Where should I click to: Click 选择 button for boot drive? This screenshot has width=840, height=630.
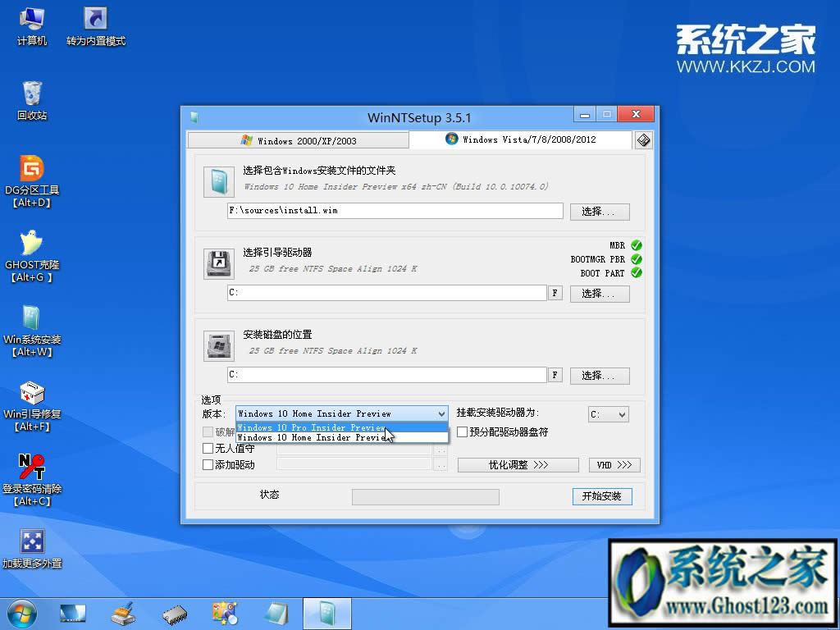[600, 294]
